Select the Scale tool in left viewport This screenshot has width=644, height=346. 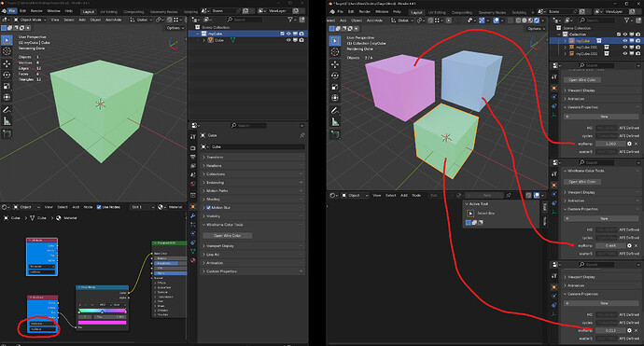[x=7, y=86]
